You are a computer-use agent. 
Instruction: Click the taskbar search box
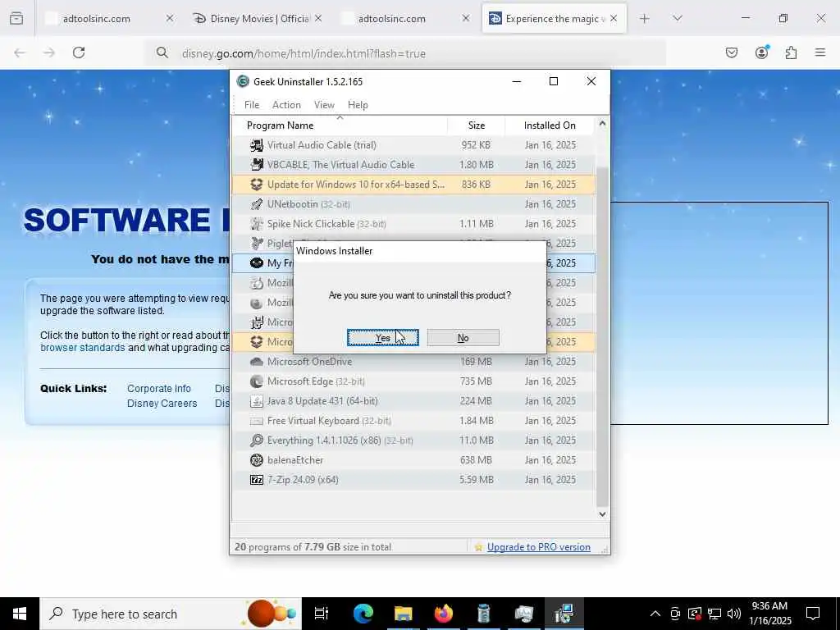[x=171, y=614]
